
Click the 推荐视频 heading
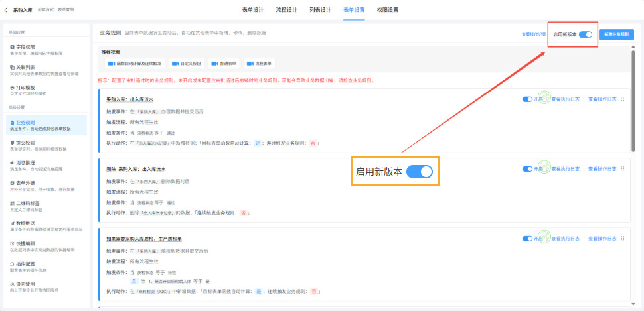point(111,52)
